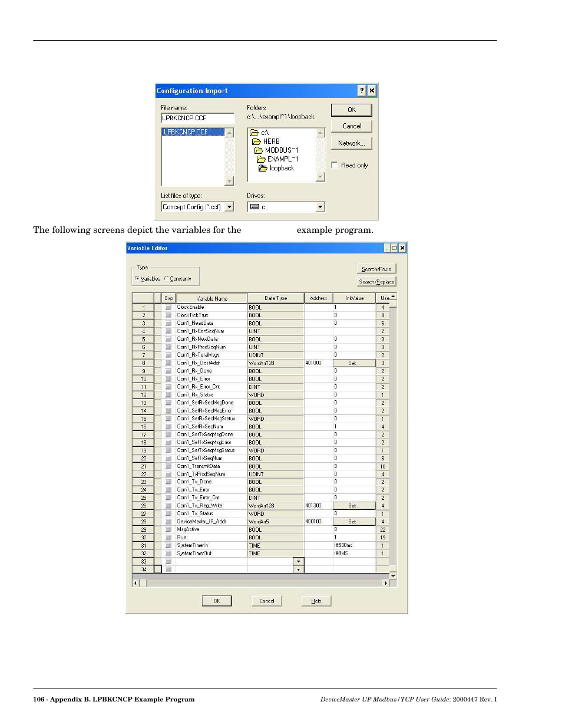This screenshot has height=728, width=562.
Task: Click Set.. for Com1_Rx_DestAddr row
Action: pos(353,363)
